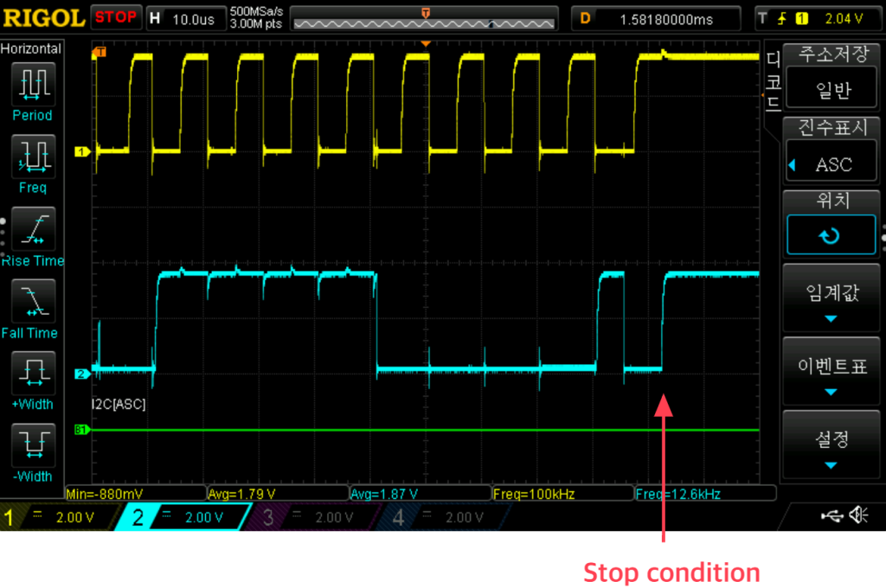Click the trigger source channel 1 badge

(x=801, y=19)
